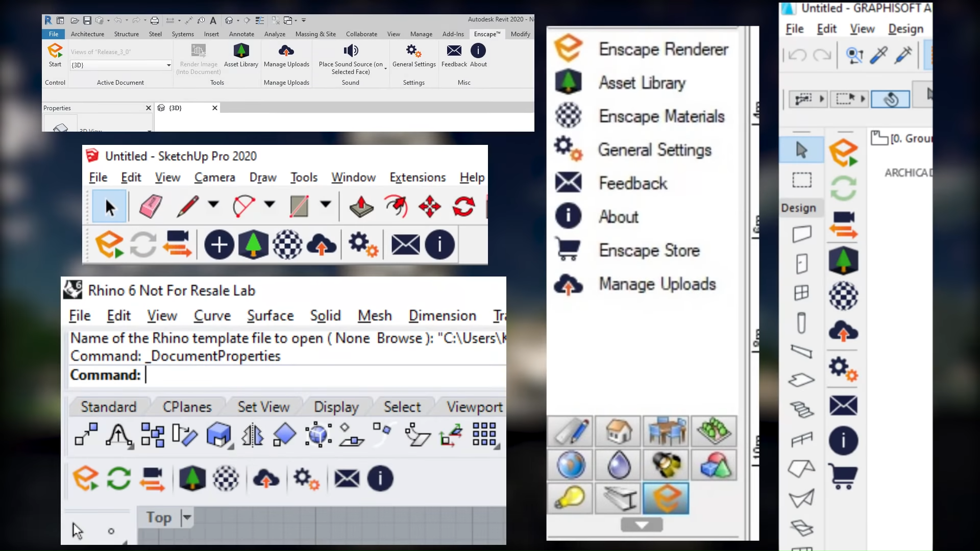980x551 pixels.
Task: Click the Enscape renderer icon in SketchUp toolbar
Action: (x=109, y=244)
